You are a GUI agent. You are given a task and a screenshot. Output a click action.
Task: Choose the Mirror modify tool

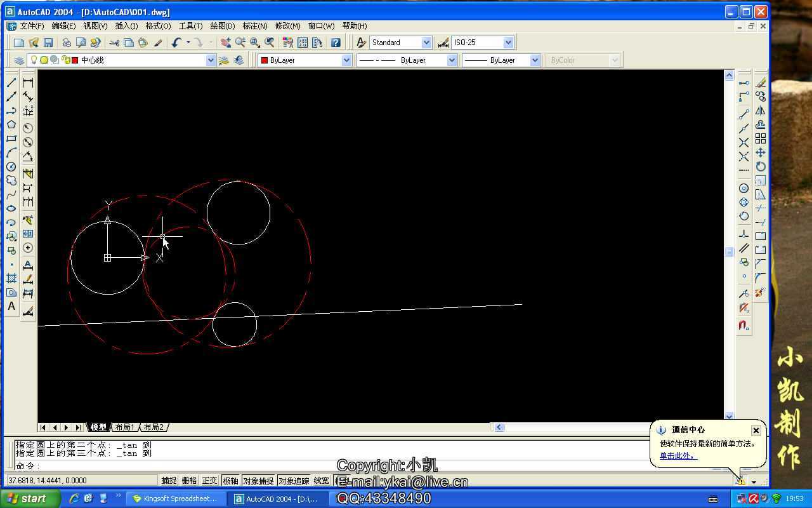[x=761, y=110]
